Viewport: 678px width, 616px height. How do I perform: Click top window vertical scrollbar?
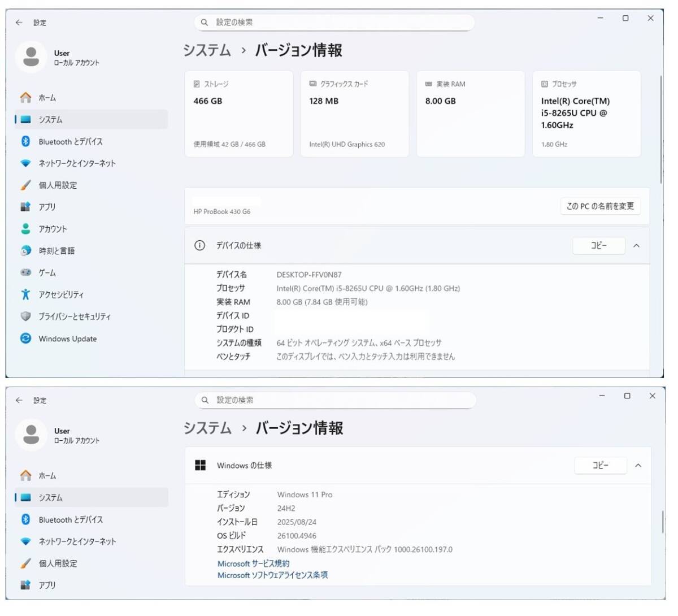click(x=660, y=129)
